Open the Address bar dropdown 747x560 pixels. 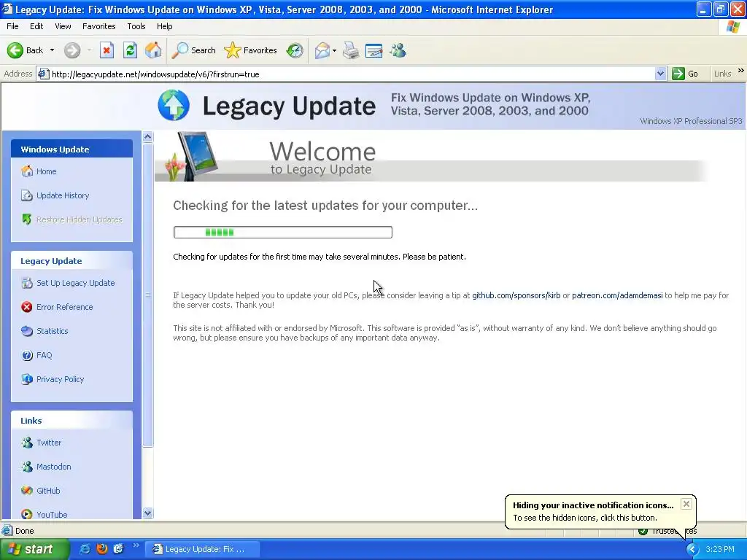pyautogui.click(x=660, y=74)
